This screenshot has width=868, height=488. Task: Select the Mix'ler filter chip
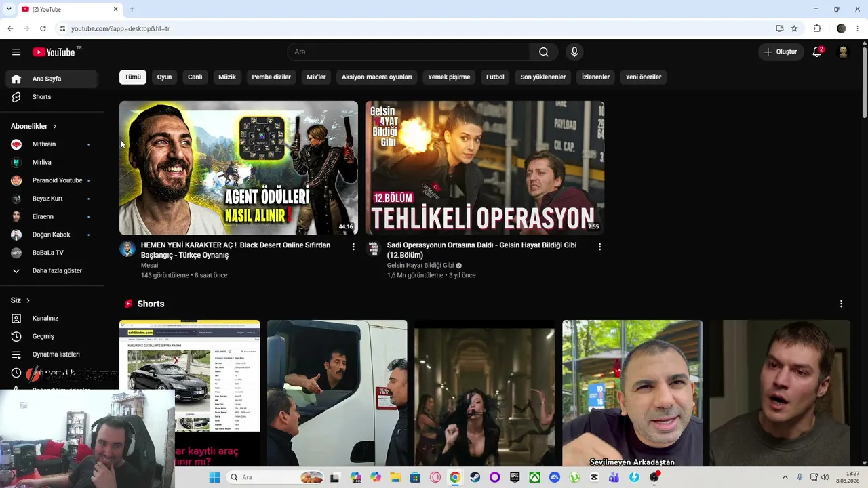[x=317, y=77]
